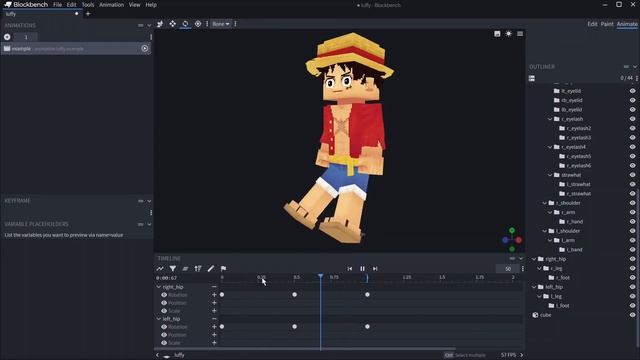Add keyframe to right_hip Position channel
The image size is (640, 360).
pyautogui.click(x=214, y=303)
